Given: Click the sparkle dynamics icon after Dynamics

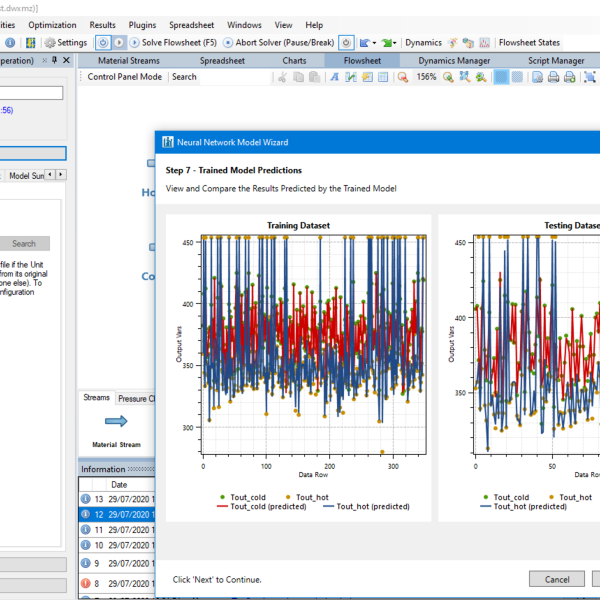Looking at the screenshot, I should pos(452,42).
